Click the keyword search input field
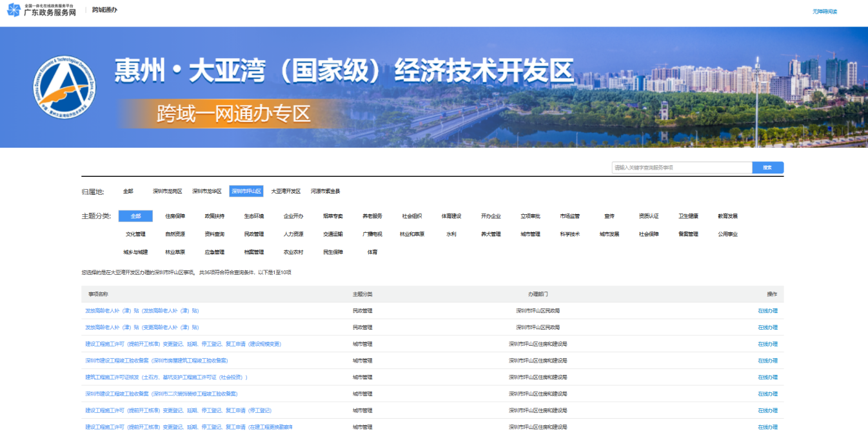The image size is (868, 431). [x=682, y=168]
